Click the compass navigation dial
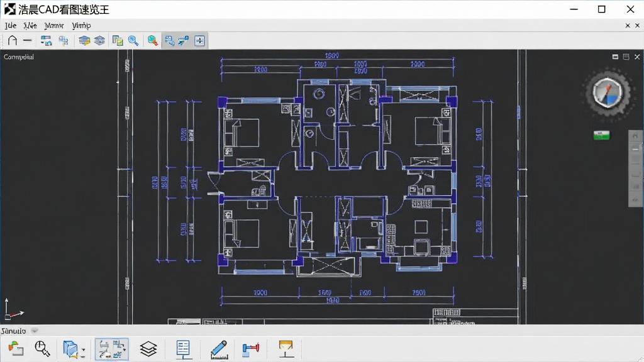Screen dimensions: 644x362 coord(608,93)
